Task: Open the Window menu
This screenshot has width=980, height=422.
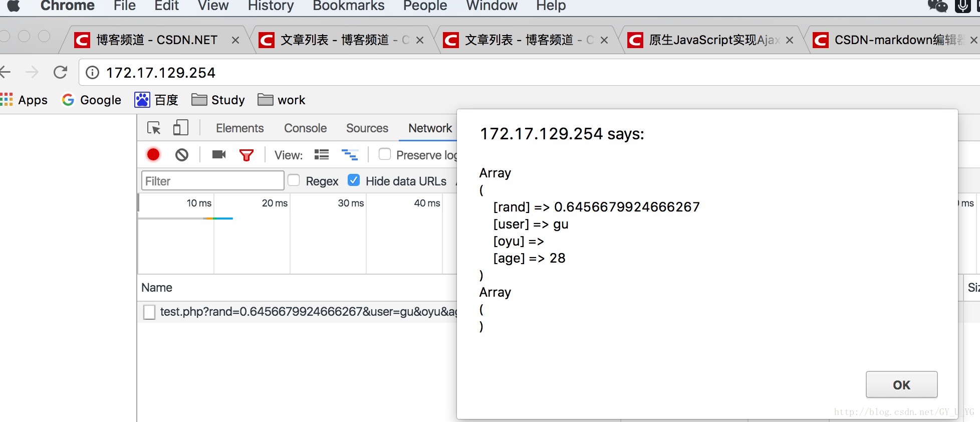Action: (492, 6)
